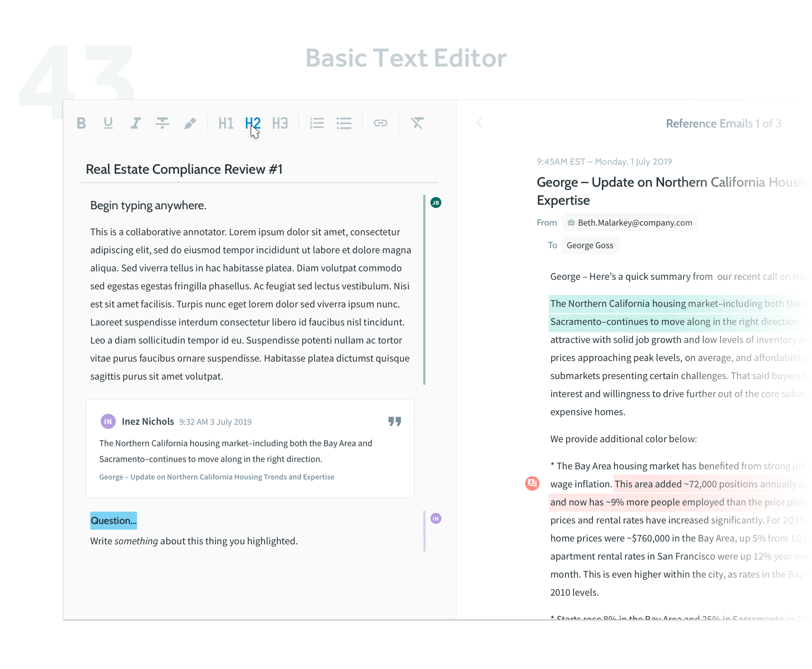Clear all text formatting

click(417, 123)
